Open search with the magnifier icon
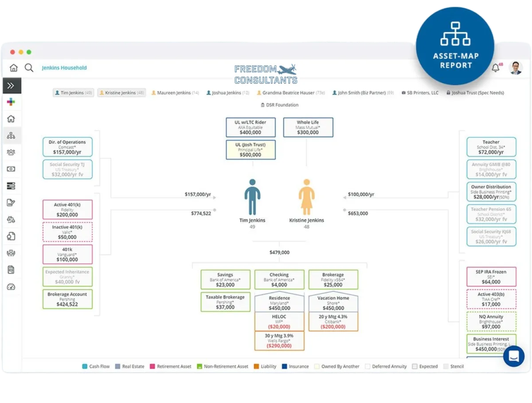 (29, 68)
